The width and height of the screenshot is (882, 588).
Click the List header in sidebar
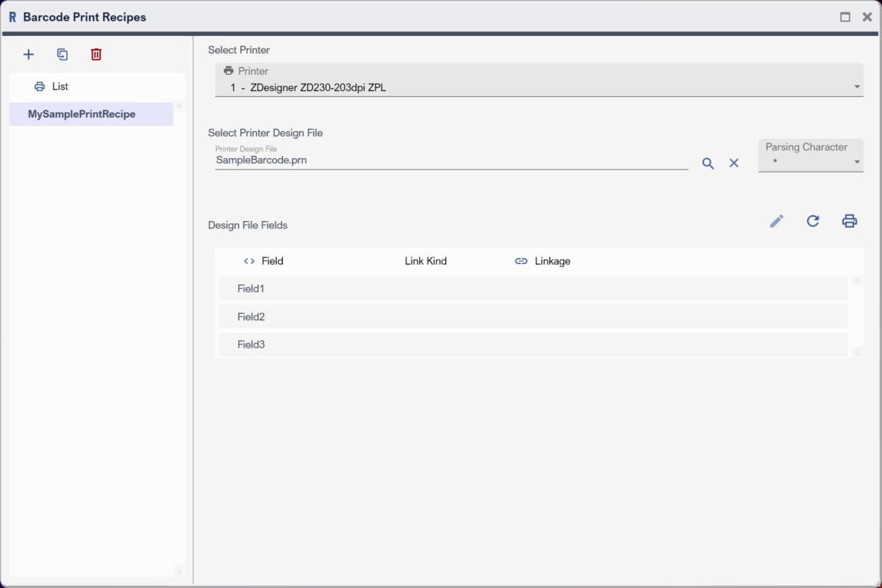point(60,87)
